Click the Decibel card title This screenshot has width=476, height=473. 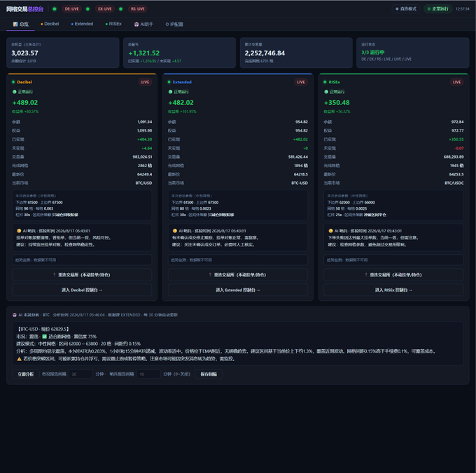pos(24,83)
